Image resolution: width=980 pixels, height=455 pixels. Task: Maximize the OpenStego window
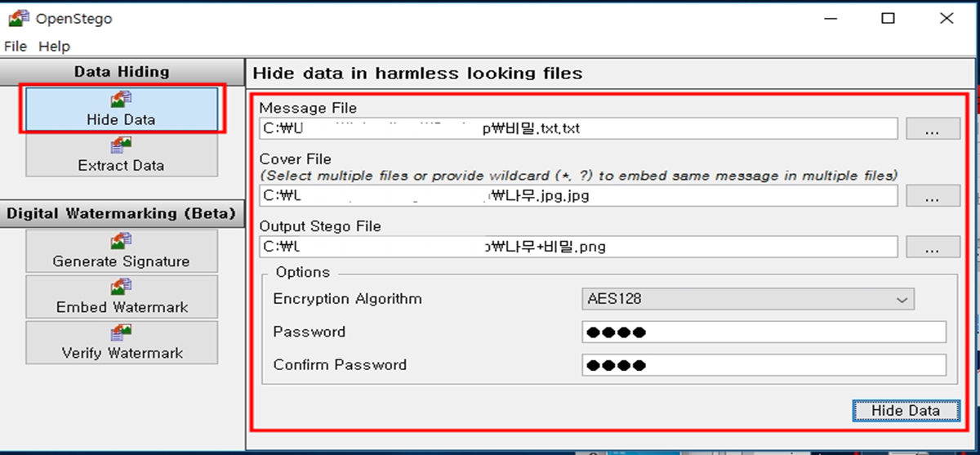[x=889, y=19]
